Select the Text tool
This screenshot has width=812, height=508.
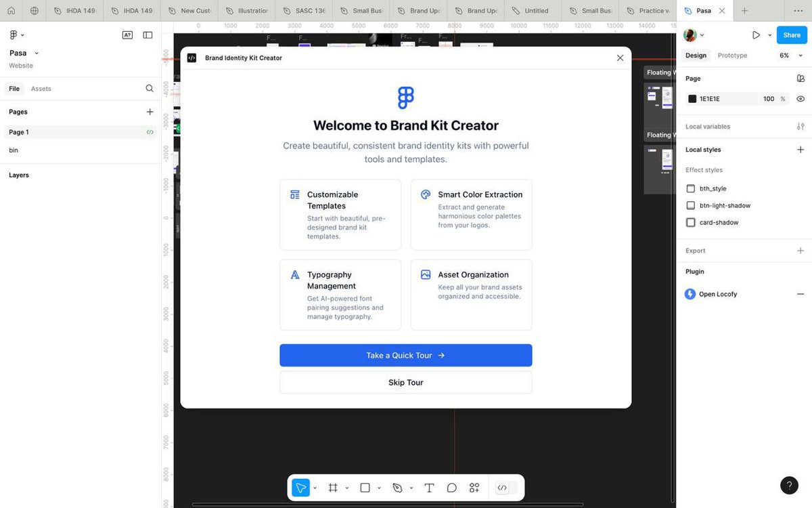tap(429, 488)
